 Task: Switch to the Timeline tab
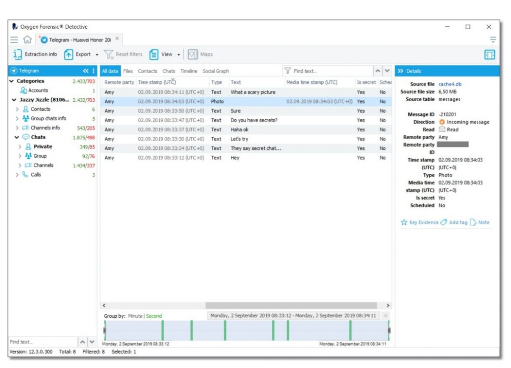click(189, 71)
